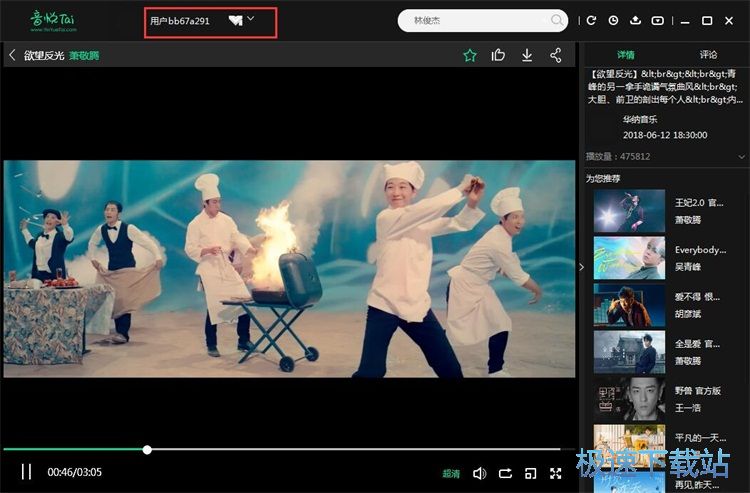This screenshot has width=750, height=493.
Task: Go back with the left chevron
Action: (12, 55)
